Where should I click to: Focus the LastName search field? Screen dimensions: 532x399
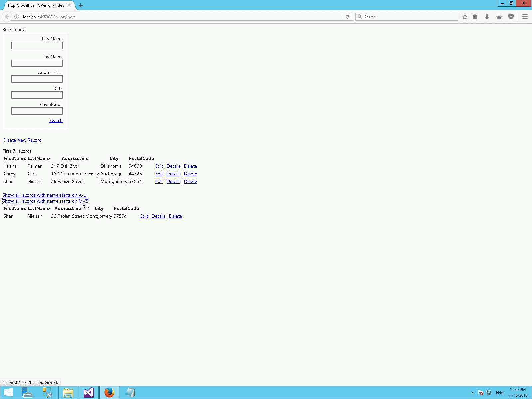(37, 63)
